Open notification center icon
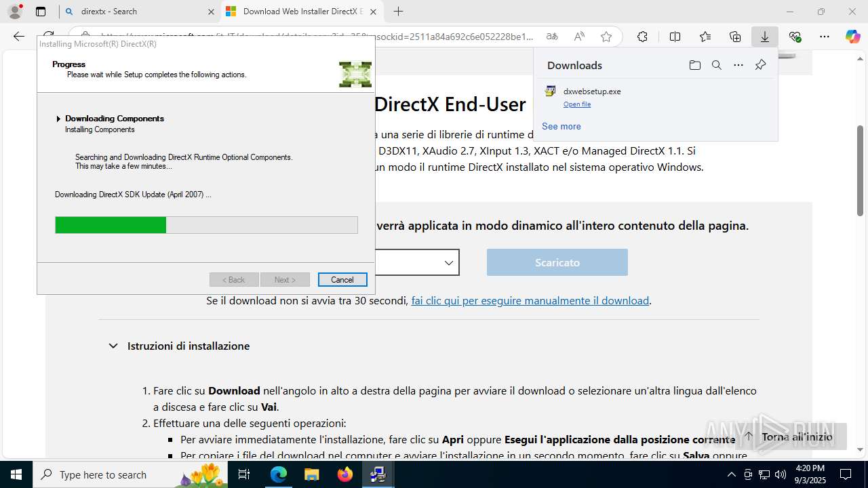Screen dimensions: 868x488 pos(846,474)
